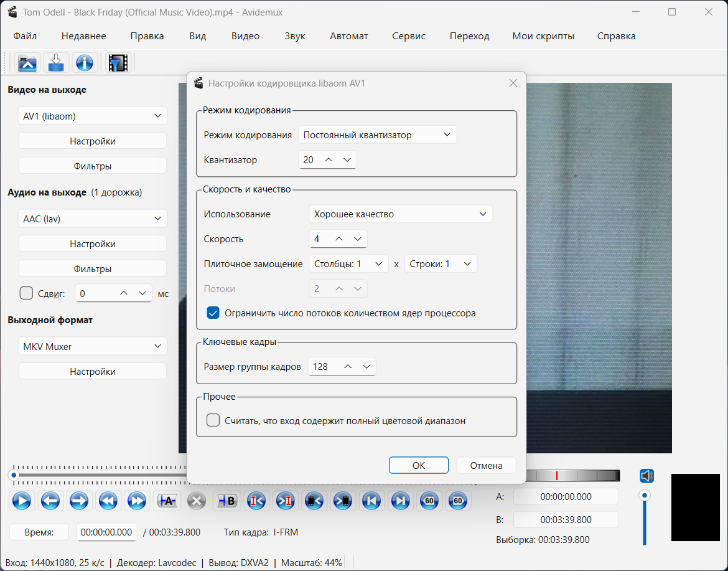Image resolution: width=728 pixels, height=571 pixels.
Task: Open the Файл menu
Action: point(25,36)
